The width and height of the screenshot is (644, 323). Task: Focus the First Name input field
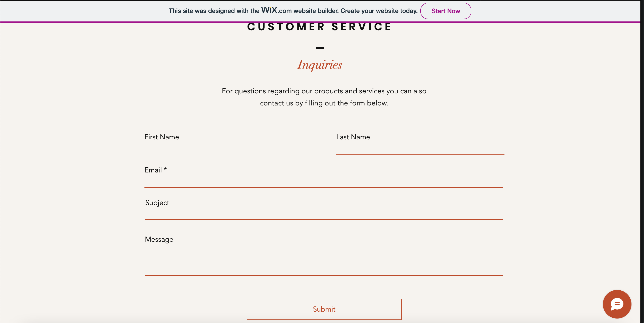[x=228, y=148]
